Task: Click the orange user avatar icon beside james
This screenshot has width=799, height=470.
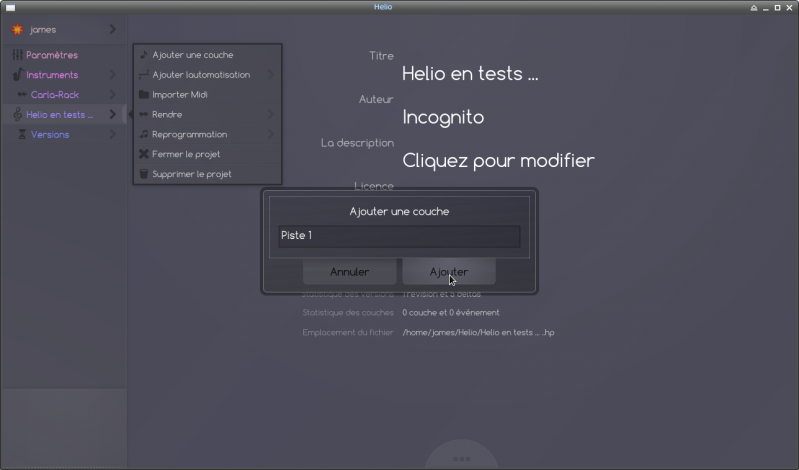Action: pyautogui.click(x=17, y=30)
